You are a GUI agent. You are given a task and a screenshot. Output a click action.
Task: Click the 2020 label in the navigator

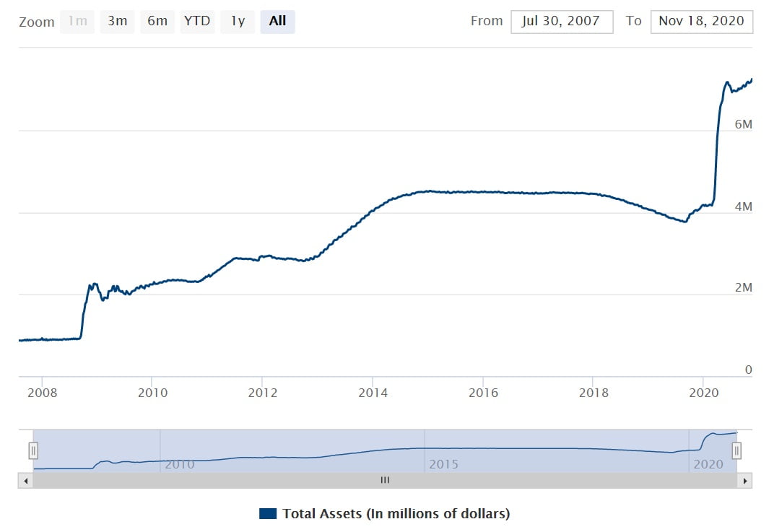coord(708,464)
